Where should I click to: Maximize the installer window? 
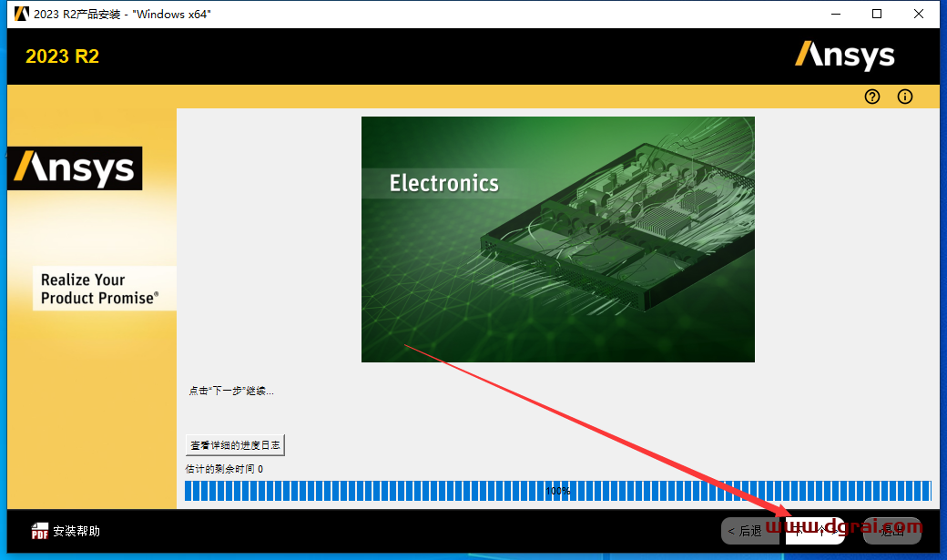click(877, 14)
